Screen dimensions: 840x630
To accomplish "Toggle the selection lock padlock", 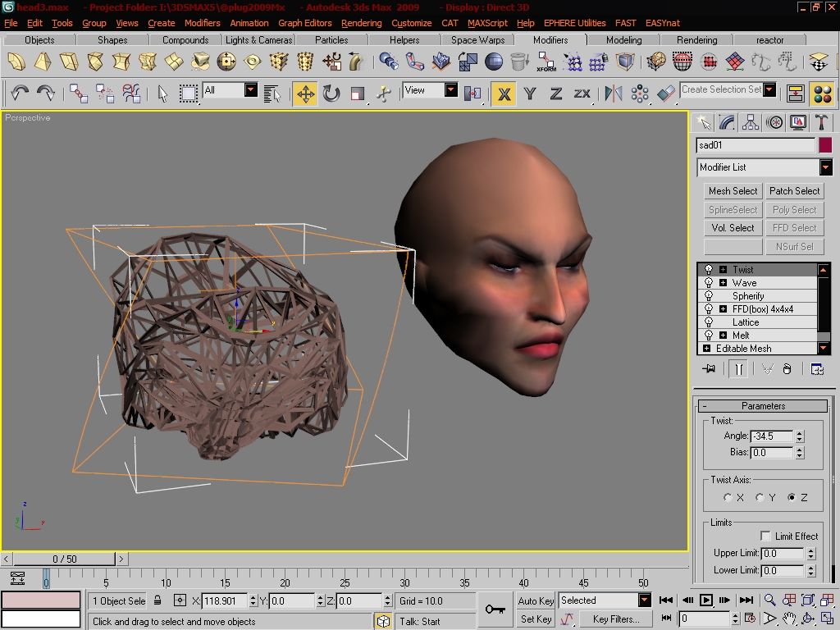I will [157, 600].
